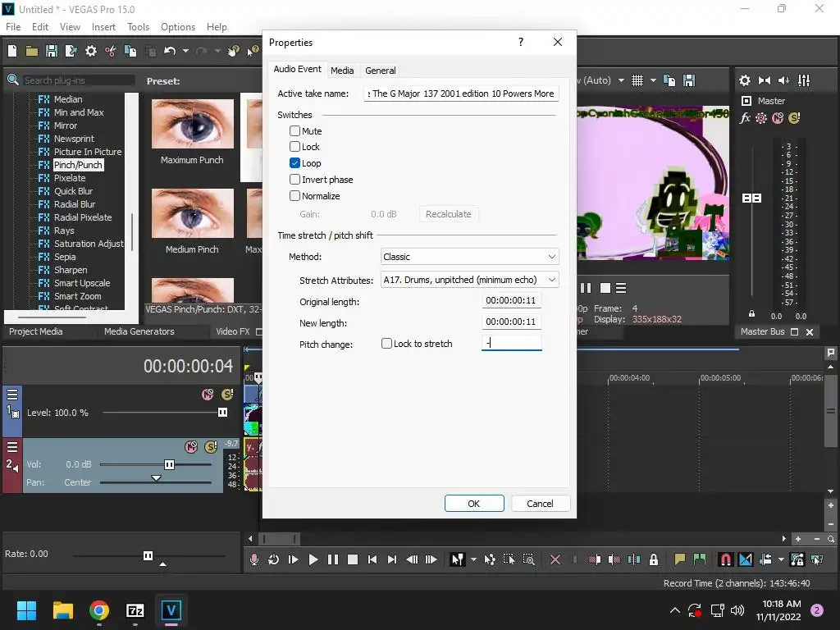
Task: Open auto ripple dropdown arrow
Action: tap(781, 559)
